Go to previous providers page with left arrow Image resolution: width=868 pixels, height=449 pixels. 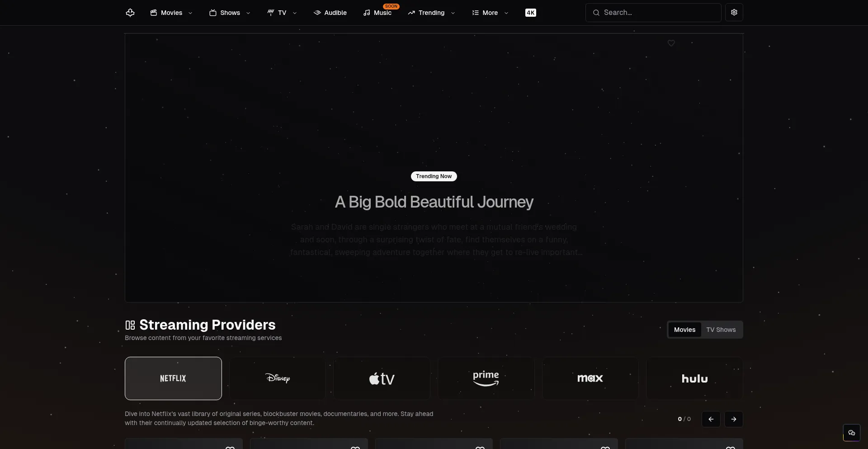[x=711, y=419]
